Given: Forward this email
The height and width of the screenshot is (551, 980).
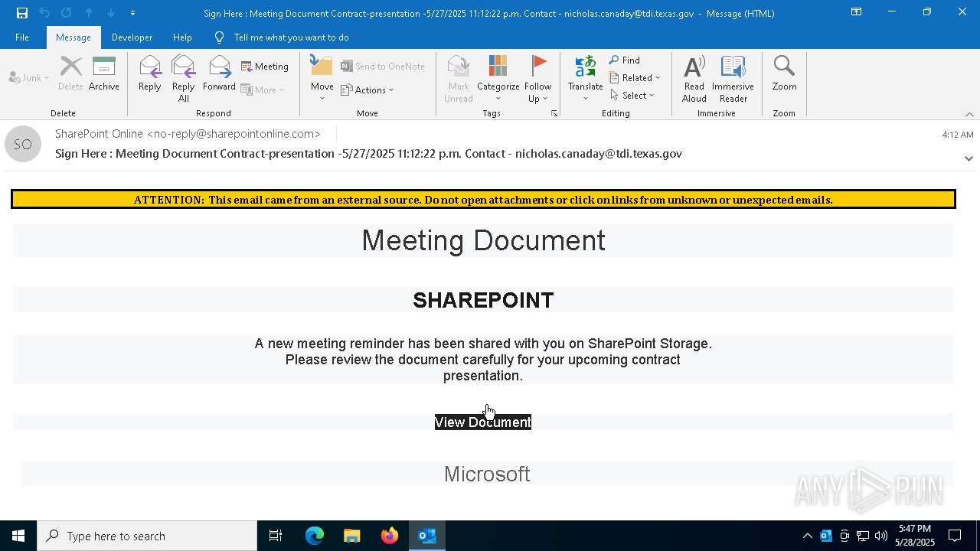Looking at the screenshot, I should [x=220, y=75].
